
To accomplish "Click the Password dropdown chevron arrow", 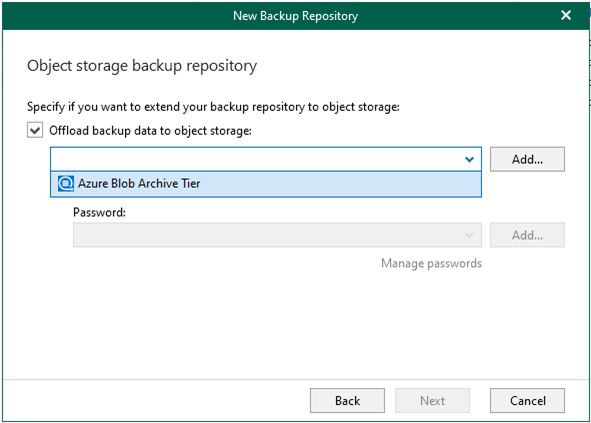I will point(469,235).
